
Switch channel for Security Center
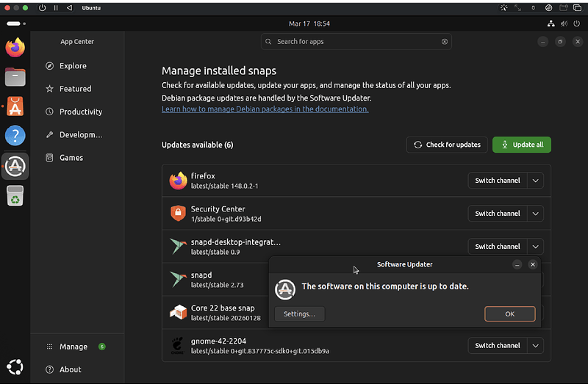[x=498, y=214]
